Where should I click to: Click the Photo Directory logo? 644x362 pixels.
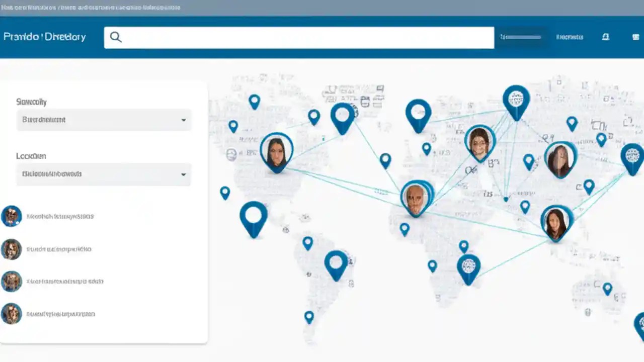tap(44, 37)
